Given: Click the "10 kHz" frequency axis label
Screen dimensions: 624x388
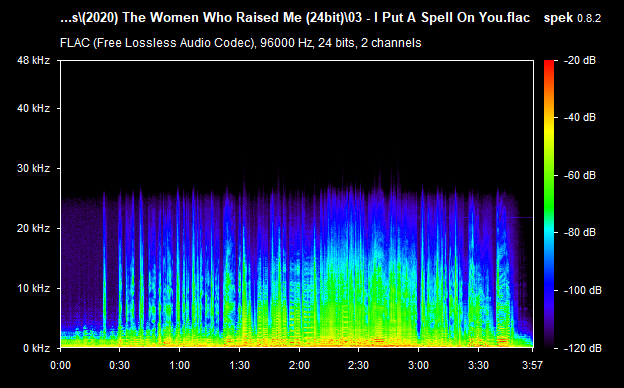Looking at the screenshot, I should [33, 288].
